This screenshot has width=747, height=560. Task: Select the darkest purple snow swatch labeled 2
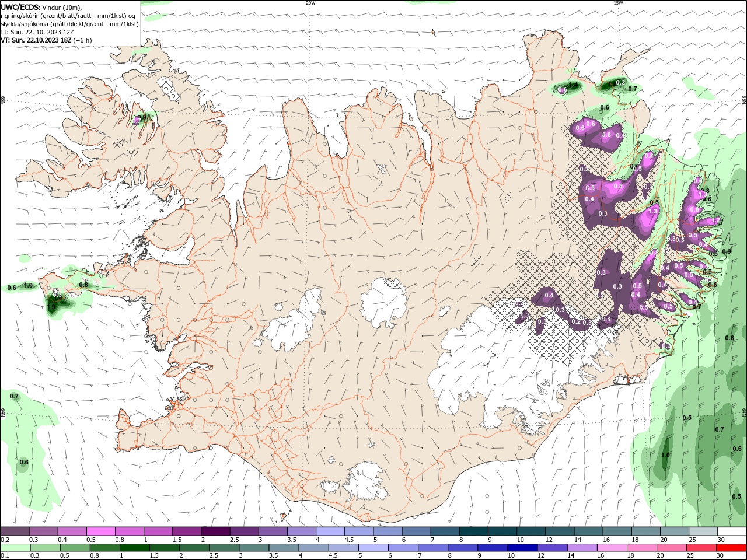216,531
